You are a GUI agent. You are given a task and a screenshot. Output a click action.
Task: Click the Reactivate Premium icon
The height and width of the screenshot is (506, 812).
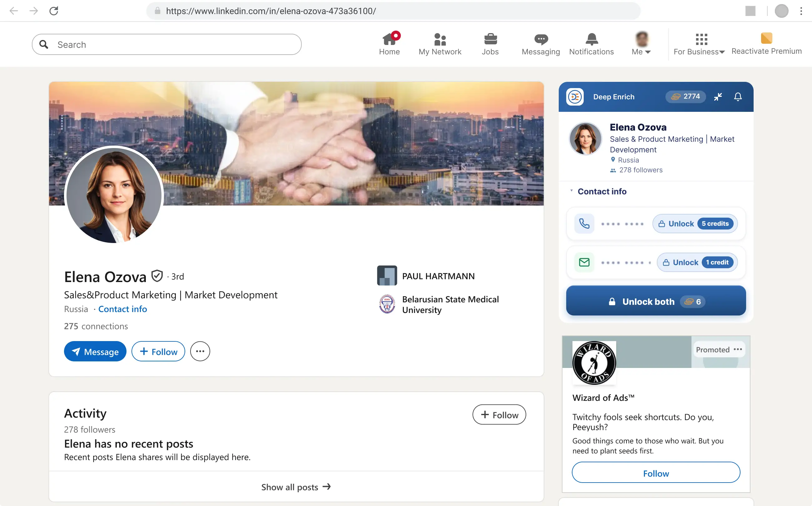click(x=766, y=38)
